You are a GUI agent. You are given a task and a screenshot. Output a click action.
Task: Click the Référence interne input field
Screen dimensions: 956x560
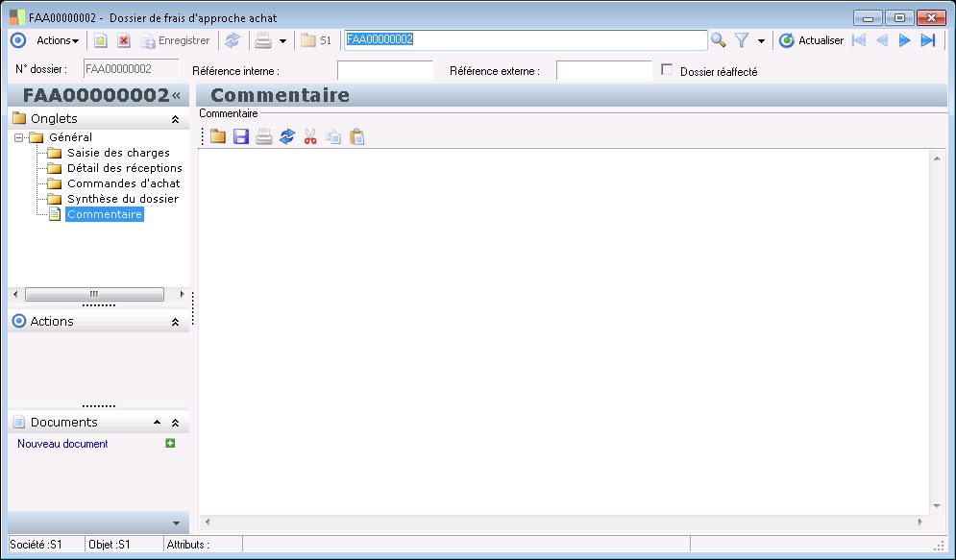tap(384, 71)
